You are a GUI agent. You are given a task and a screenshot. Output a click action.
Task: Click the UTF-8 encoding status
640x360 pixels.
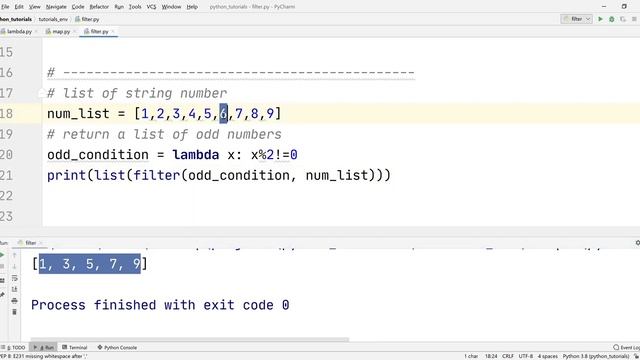(525, 356)
